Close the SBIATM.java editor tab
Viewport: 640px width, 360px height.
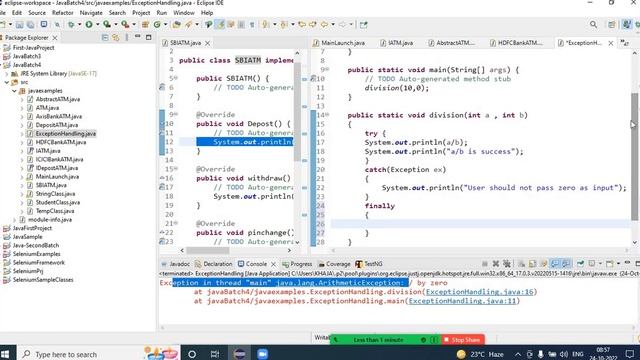tap(208, 43)
